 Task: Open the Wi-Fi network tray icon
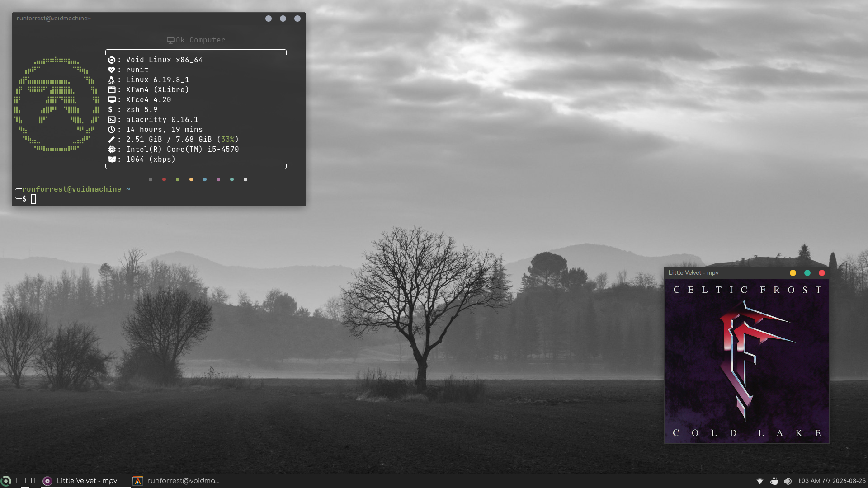(x=760, y=481)
